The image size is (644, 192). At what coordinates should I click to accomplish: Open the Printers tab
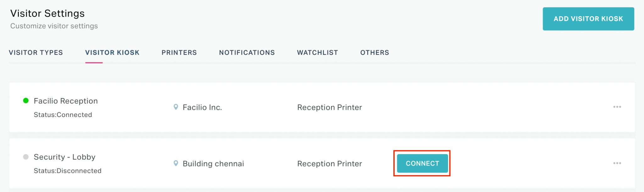[x=179, y=53]
